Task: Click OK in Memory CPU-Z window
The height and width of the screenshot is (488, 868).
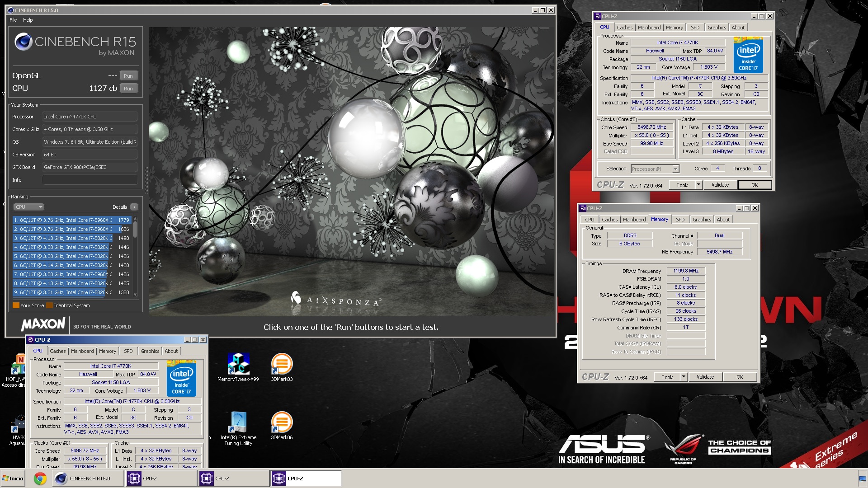Action: coord(740,377)
